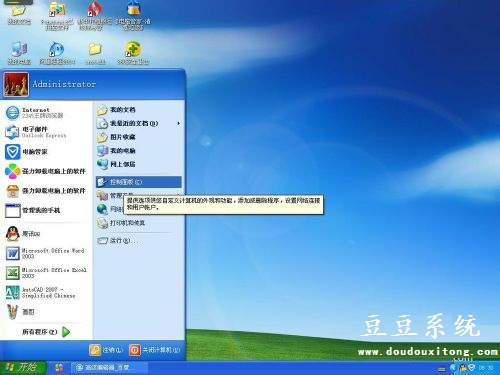Screen dimensions: 500x375
Task: Open 电子邮件 Outlook Express entry
Action: [46, 132]
